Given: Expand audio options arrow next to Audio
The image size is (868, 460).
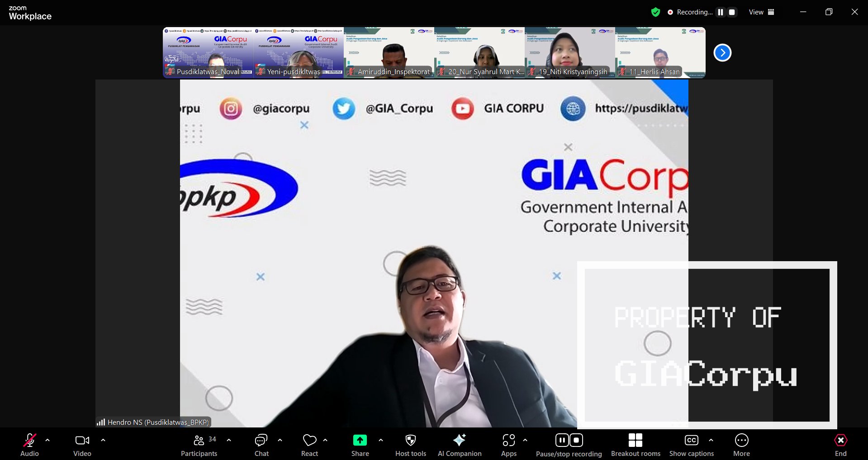Looking at the screenshot, I should coord(47,440).
